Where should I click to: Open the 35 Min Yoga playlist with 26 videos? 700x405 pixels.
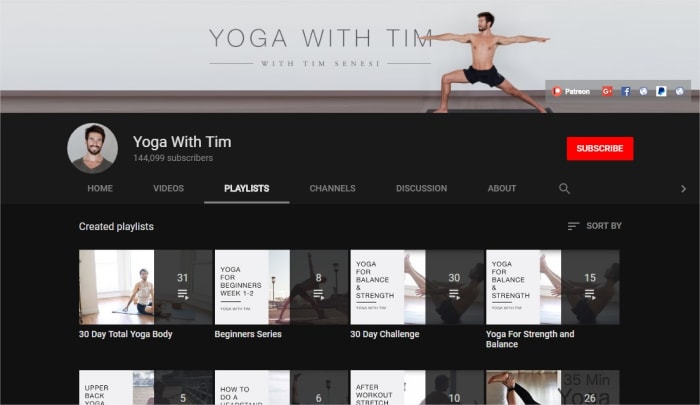click(553, 387)
